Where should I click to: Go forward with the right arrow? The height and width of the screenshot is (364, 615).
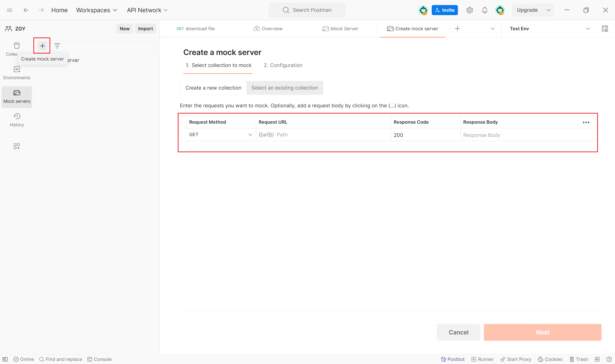point(41,10)
